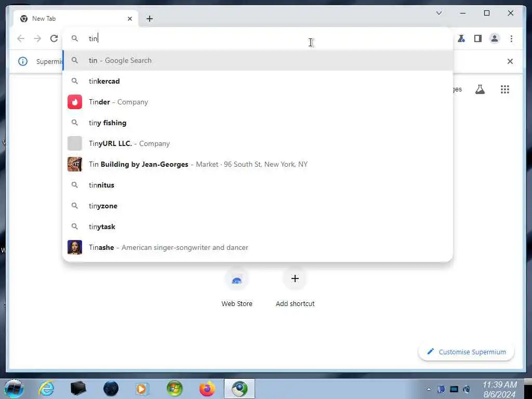Show hidden system tray icons
This screenshot has height=399, width=532.
point(429,389)
